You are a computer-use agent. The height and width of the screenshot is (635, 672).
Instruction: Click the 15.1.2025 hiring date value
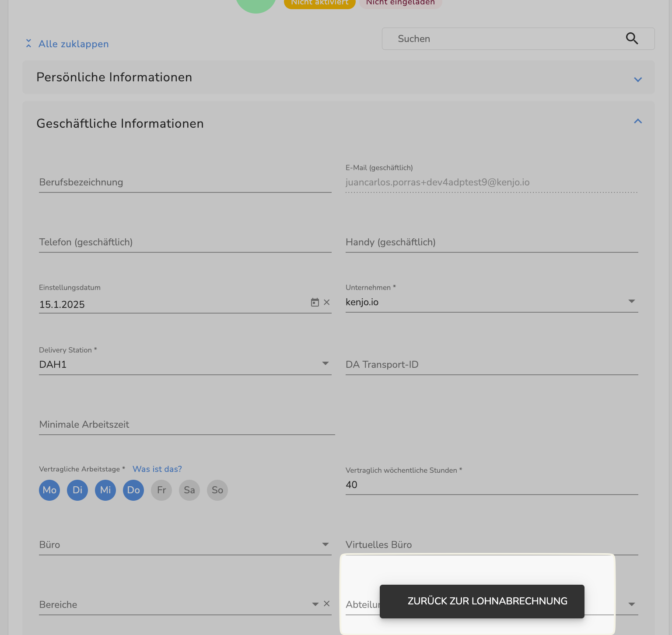click(62, 304)
